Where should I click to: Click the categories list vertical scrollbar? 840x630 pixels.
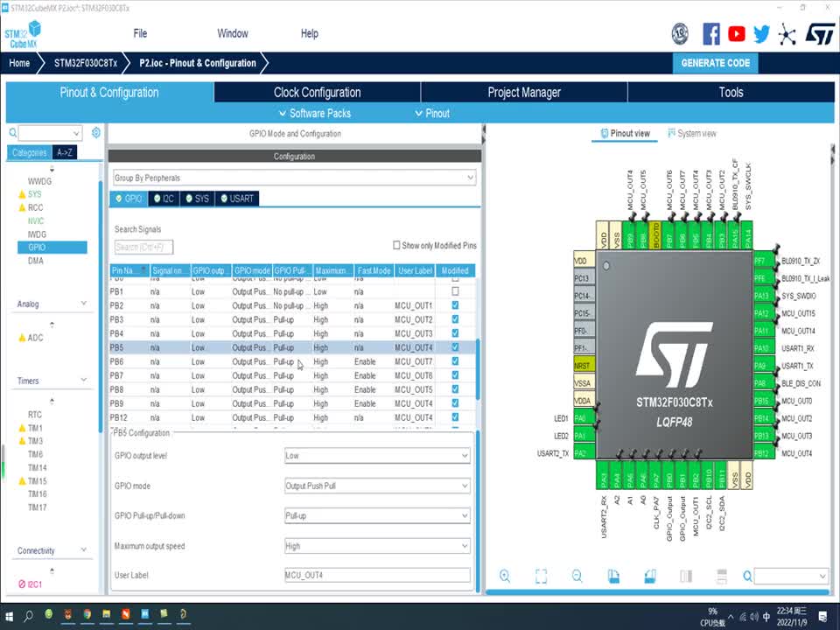pos(100,307)
